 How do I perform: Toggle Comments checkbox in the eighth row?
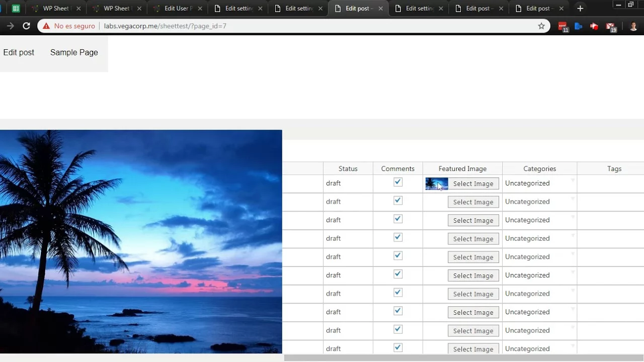(398, 311)
